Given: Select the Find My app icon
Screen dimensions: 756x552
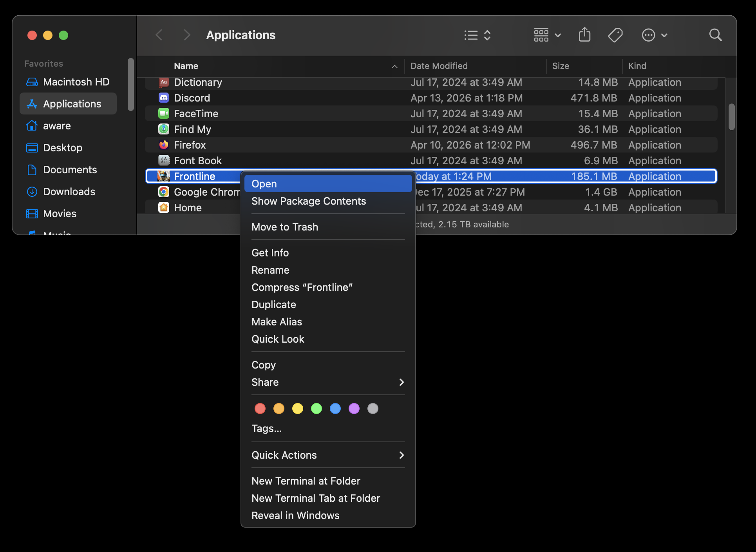Looking at the screenshot, I should (163, 129).
